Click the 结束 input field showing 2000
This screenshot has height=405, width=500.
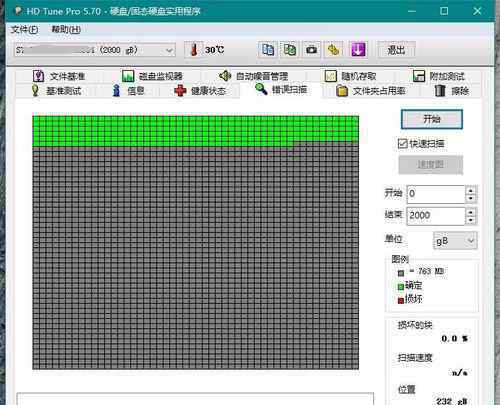[436, 216]
